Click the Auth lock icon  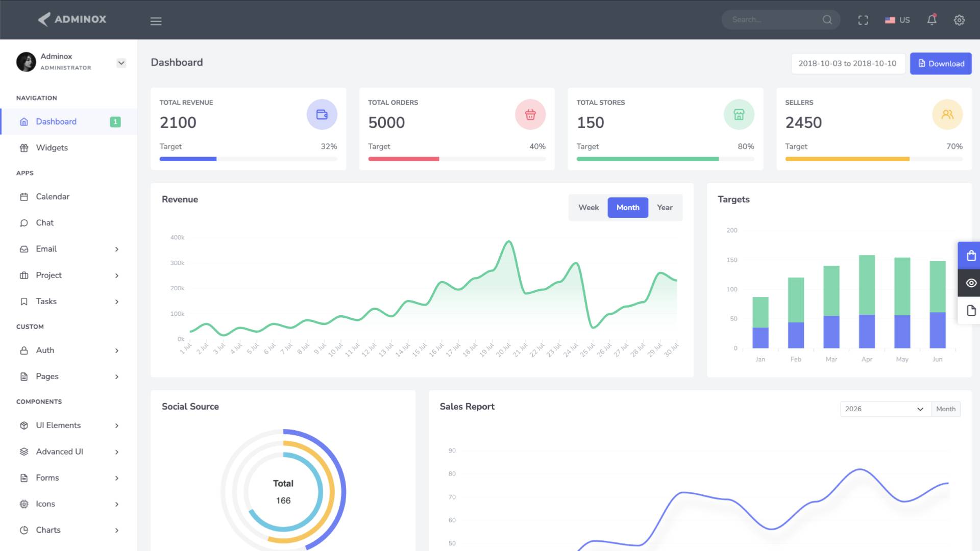(x=24, y=350)
